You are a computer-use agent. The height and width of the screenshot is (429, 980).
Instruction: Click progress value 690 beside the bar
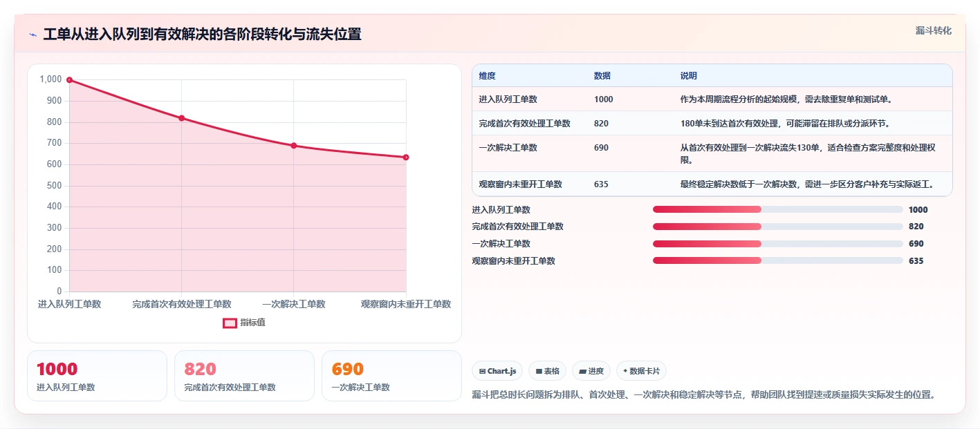pos(916,244)
